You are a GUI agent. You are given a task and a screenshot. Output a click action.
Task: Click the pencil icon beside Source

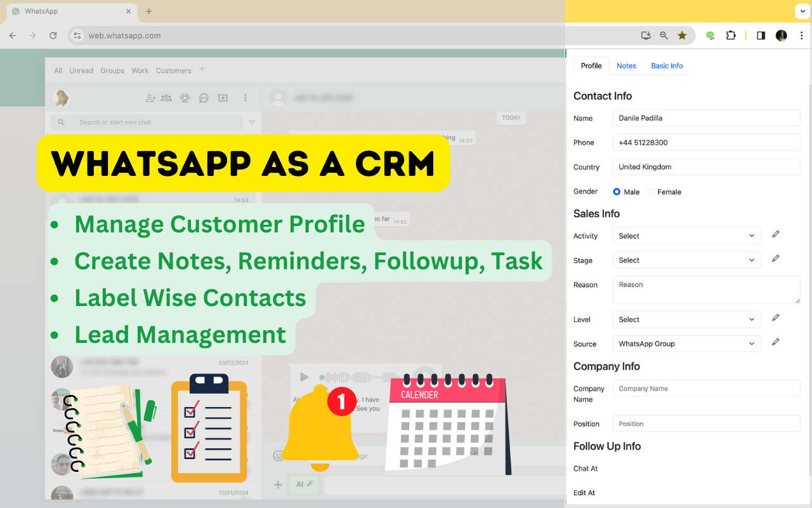pos(775,342)
